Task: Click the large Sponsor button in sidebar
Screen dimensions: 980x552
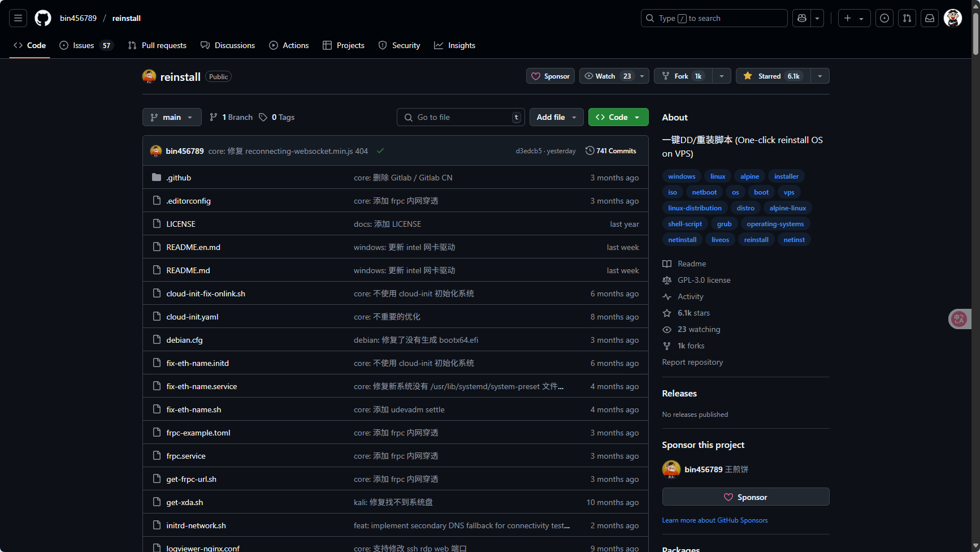Action: [x=745, y=497]
